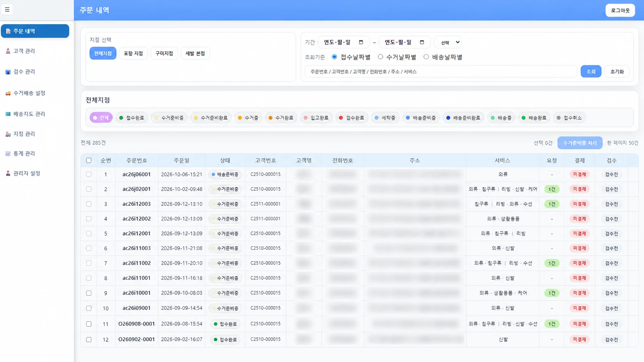
Task: Select the 전체 status filter chip
Action: point(101,118)
